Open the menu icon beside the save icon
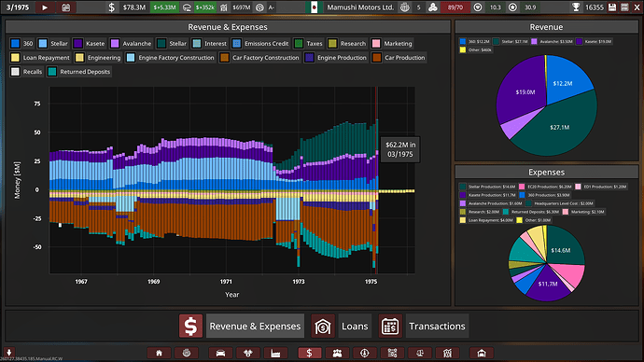Image resolution: width=644 pixels, height=362 pixels. pyautogui.click(x=624, y=7)
